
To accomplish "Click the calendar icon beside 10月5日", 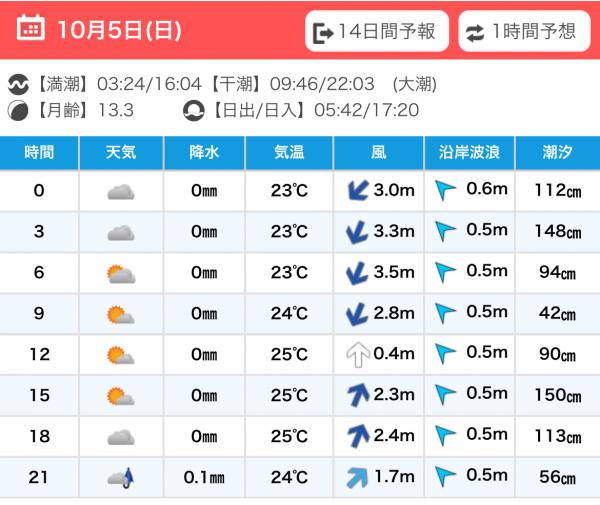I will [32, 29].
